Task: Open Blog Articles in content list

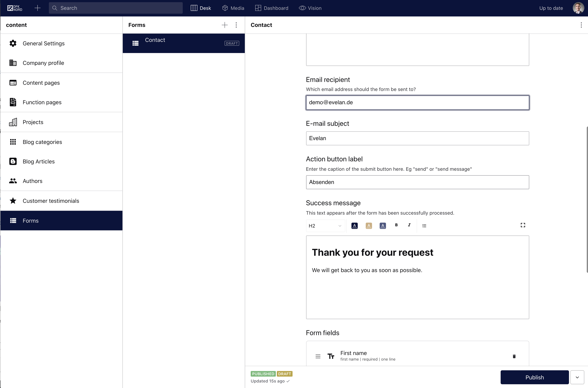Action: (x=38, y=161)
